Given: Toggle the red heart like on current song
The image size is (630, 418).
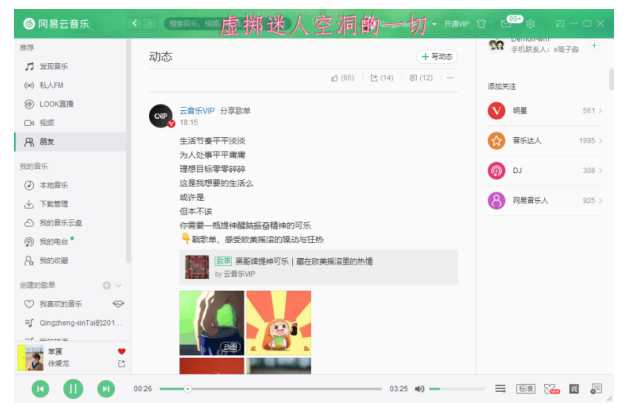Looking at the screenshot, I should coord(122,351).
